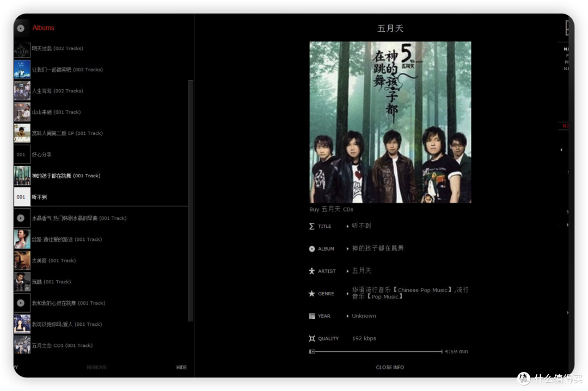
Task: Open the blue 让我们一起微笑吧 cover thumbnail
Action: tap(22, 70)
